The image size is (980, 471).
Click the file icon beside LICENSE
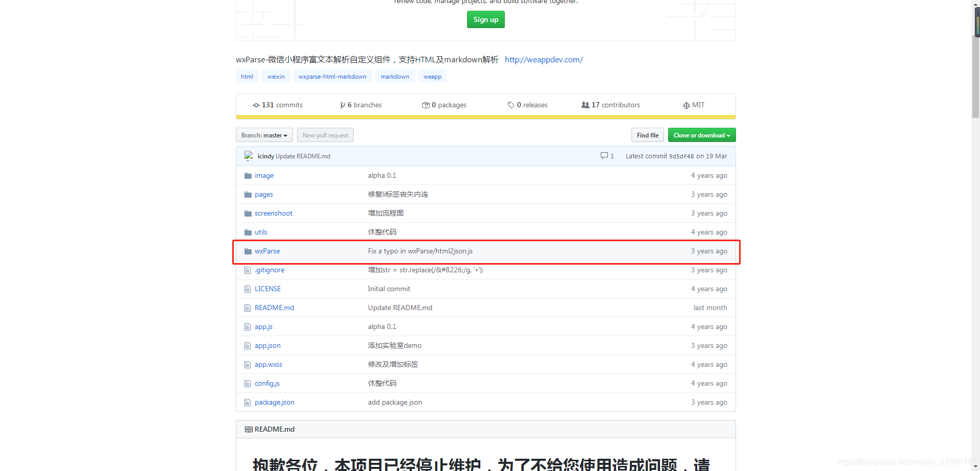[x=248, y=289]
